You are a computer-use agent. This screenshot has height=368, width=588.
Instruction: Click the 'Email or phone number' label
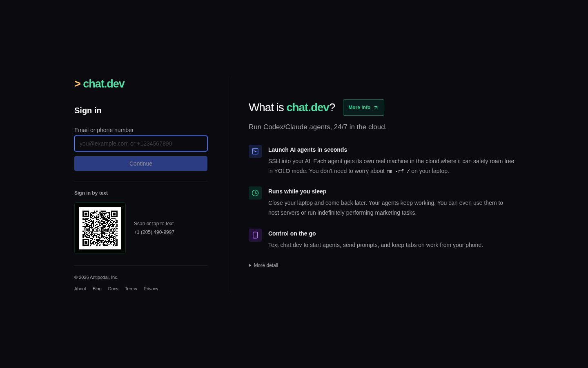coord(104,130)
